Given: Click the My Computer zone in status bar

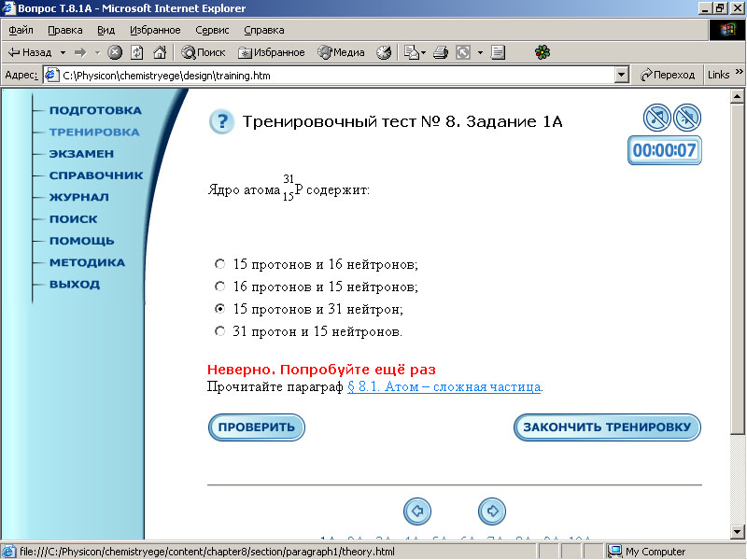Looking at the screenshot, I should [x=647, y=552].
